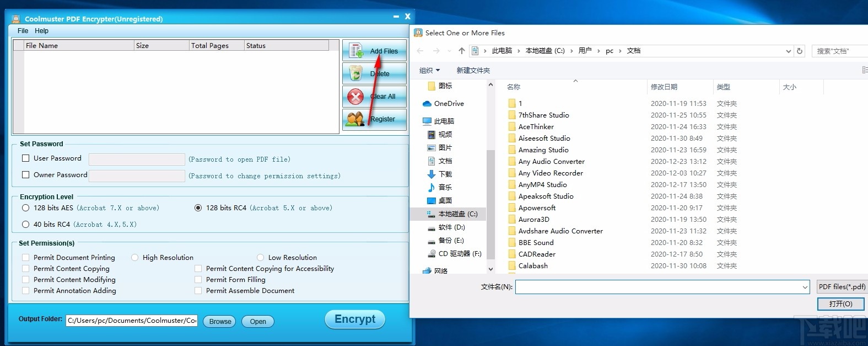
Task: Select OneDrive in the navigation tree
Action: (449, 104)
